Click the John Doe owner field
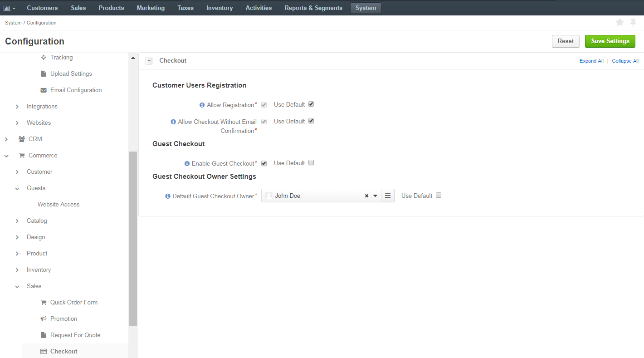The image size is (644, 358). pos(321,196)
